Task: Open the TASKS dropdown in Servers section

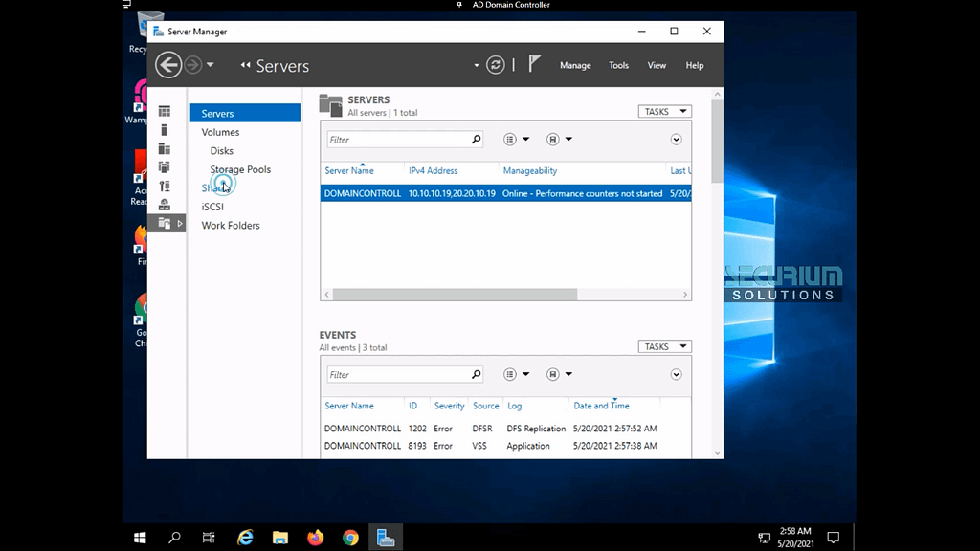Action: [x=664, y=111]
